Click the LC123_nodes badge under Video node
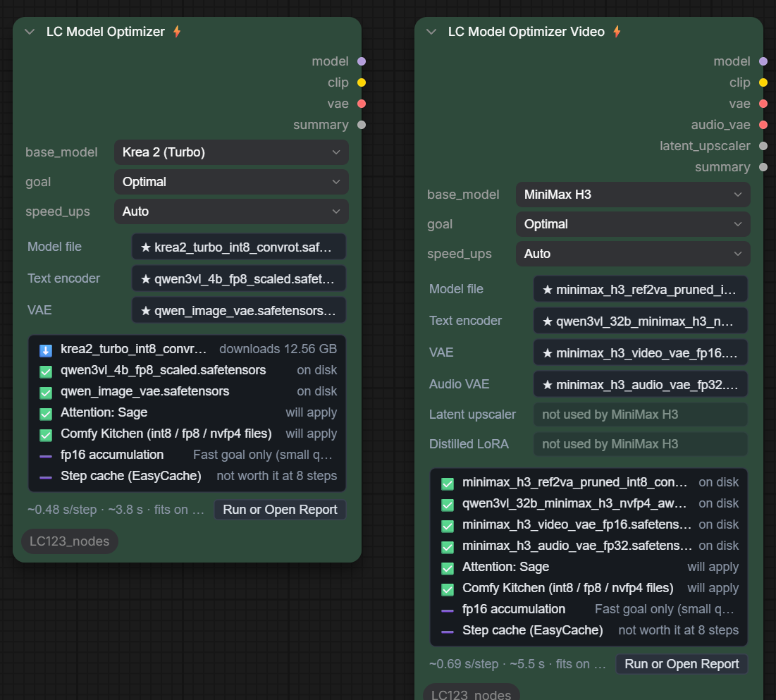This screenshot has width=776, height=700. [x=471, y=693]
